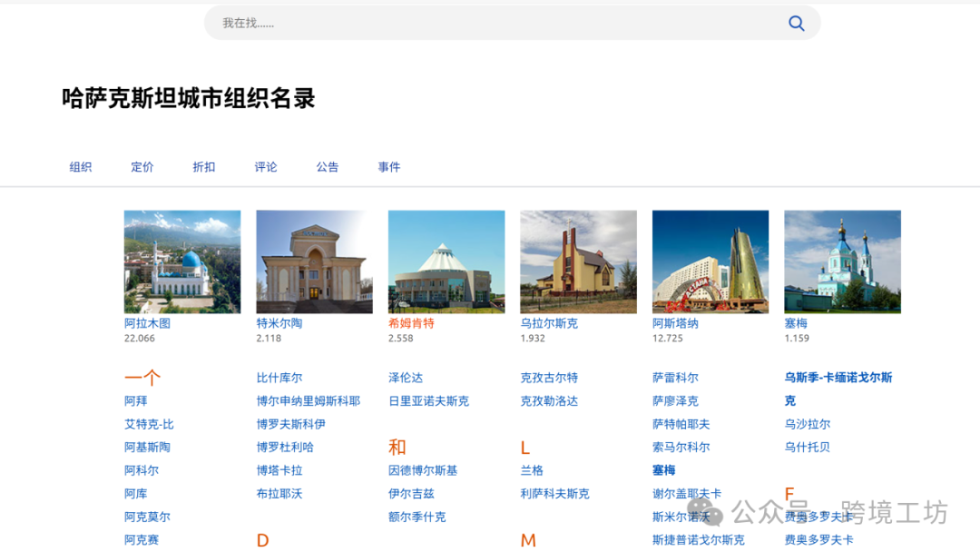Open the 组织 navigation tab

tap(80, 166)
